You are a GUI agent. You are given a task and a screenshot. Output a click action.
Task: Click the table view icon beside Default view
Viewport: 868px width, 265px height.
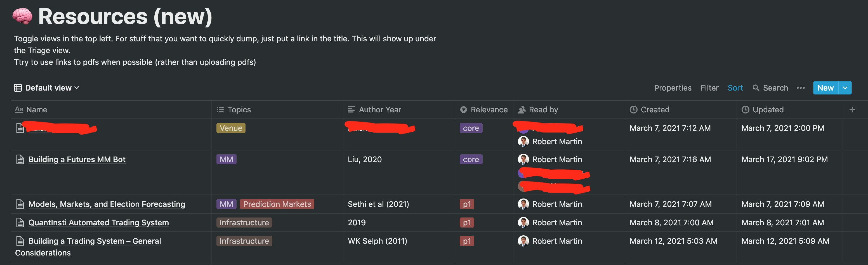tap(18, 88)
